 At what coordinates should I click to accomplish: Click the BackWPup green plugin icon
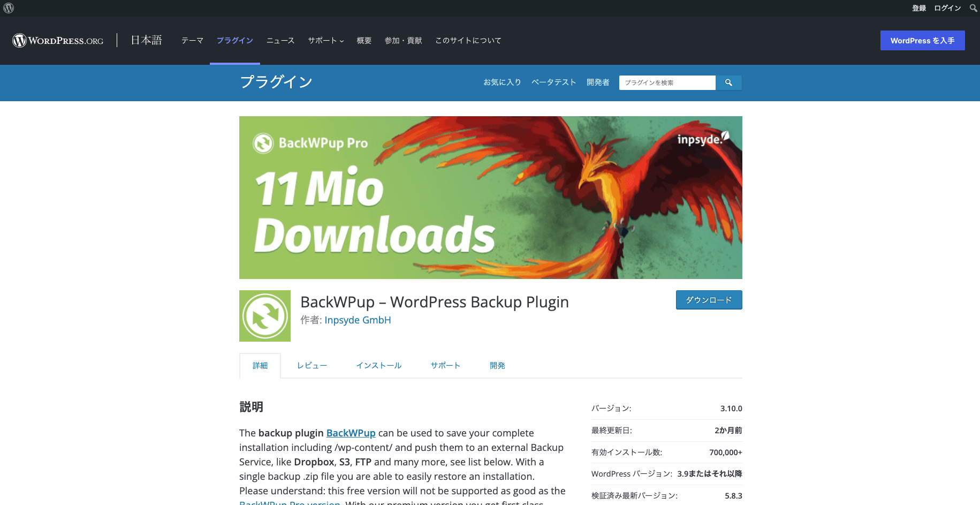(x=265, y=316)
